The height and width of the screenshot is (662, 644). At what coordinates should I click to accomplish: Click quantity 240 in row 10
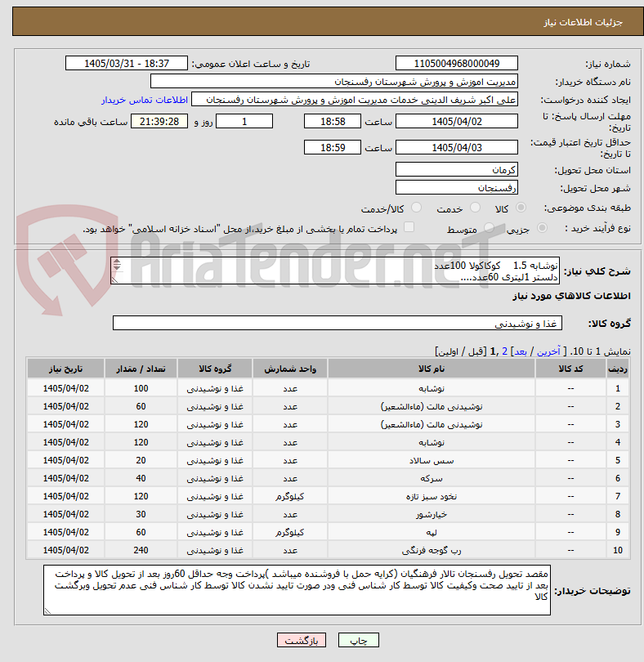pos(141,551)
